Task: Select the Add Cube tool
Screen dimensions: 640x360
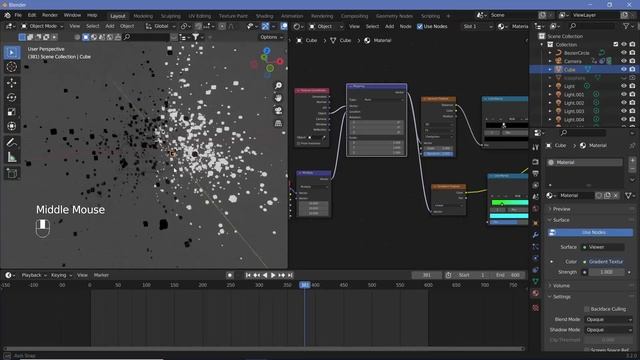Action: tap(11, 173)
